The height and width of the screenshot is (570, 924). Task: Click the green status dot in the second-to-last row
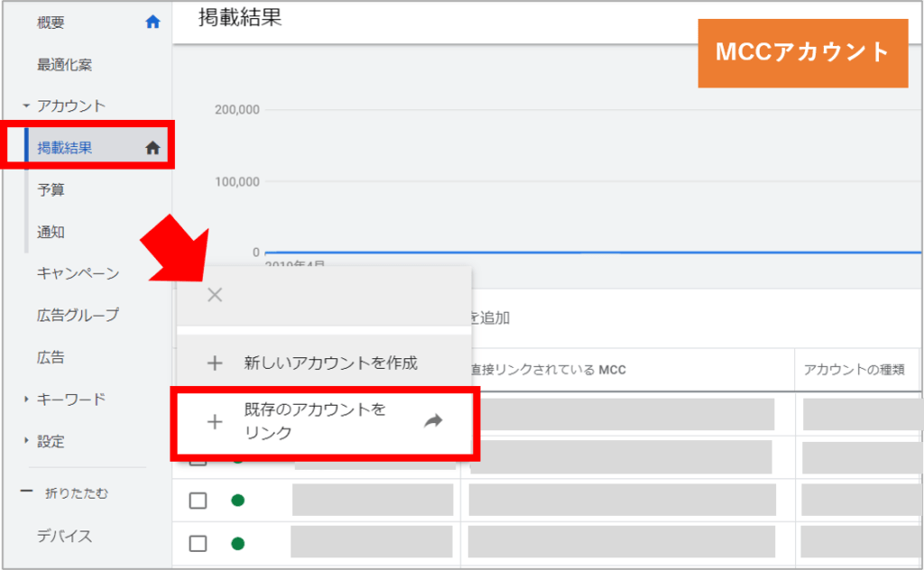tap(238, 501)
